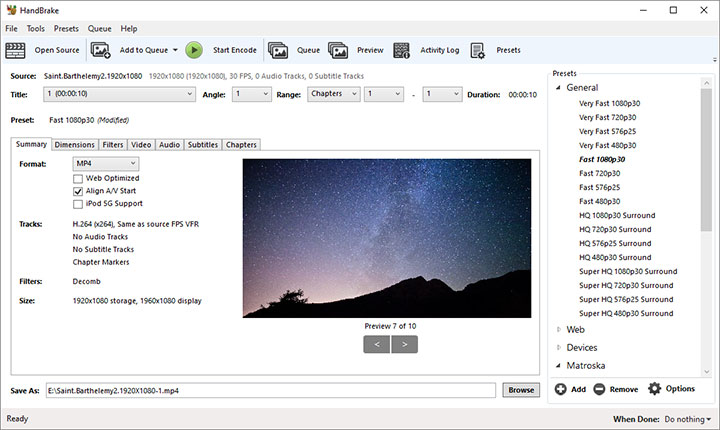Click the Remove preset minus icon

point(599,389)
